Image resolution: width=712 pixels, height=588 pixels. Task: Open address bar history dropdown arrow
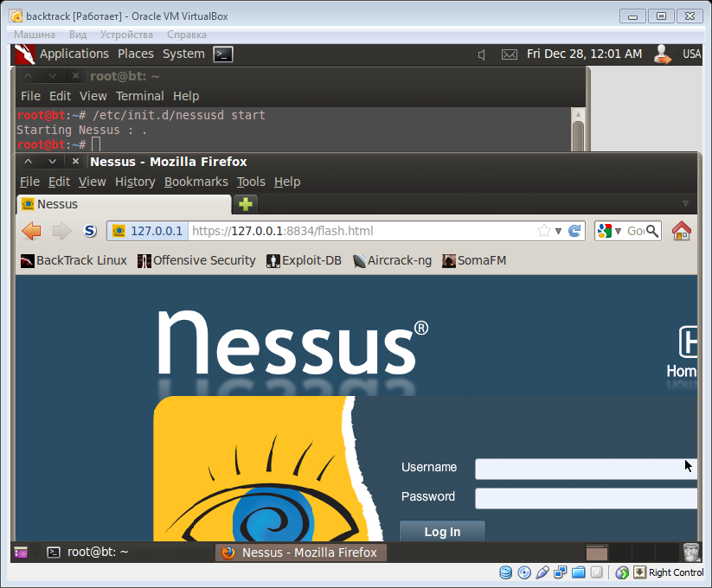pos(559,232)
